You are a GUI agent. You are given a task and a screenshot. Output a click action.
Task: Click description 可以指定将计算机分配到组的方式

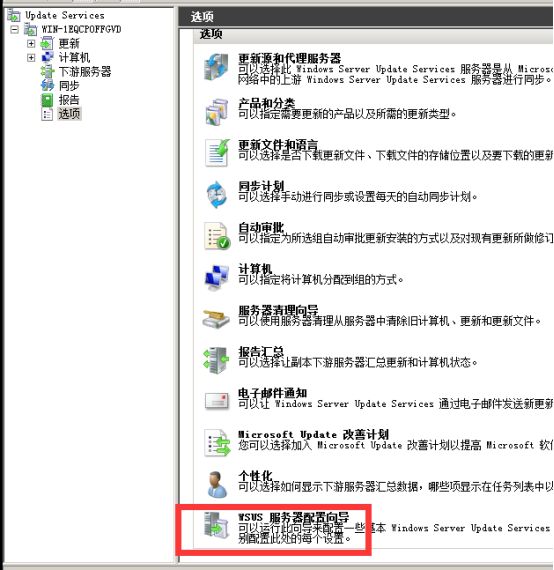click(x=321, y=280)
